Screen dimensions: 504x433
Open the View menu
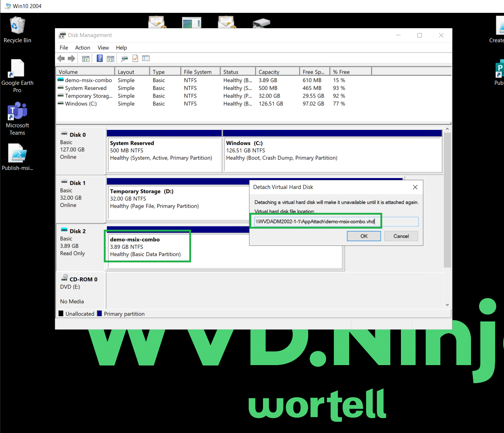[103, 48]
